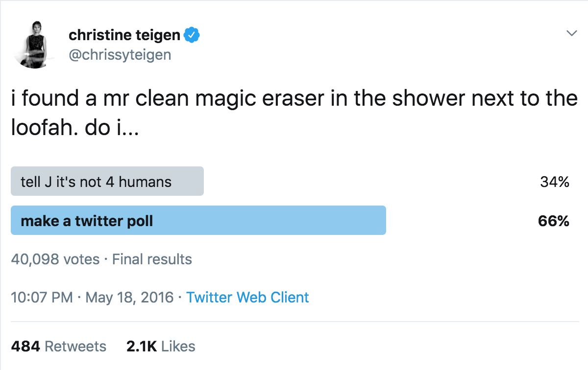
Task: Click the Final results label
Action: (x=152, y=259)
